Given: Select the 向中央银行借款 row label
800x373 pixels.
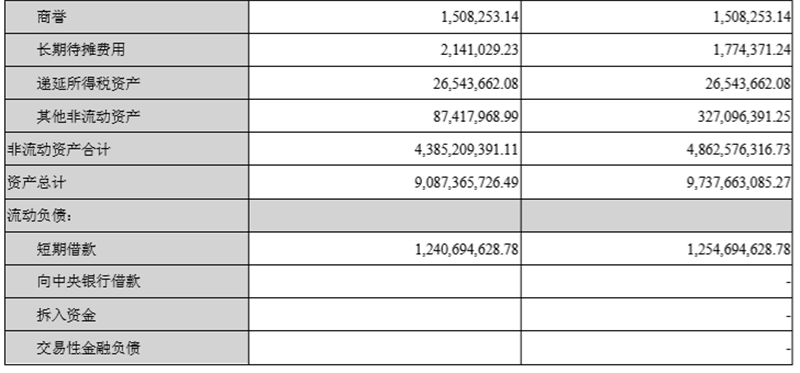Looking at the screenshot, I should pyautogui.click(x=127, y=282).
